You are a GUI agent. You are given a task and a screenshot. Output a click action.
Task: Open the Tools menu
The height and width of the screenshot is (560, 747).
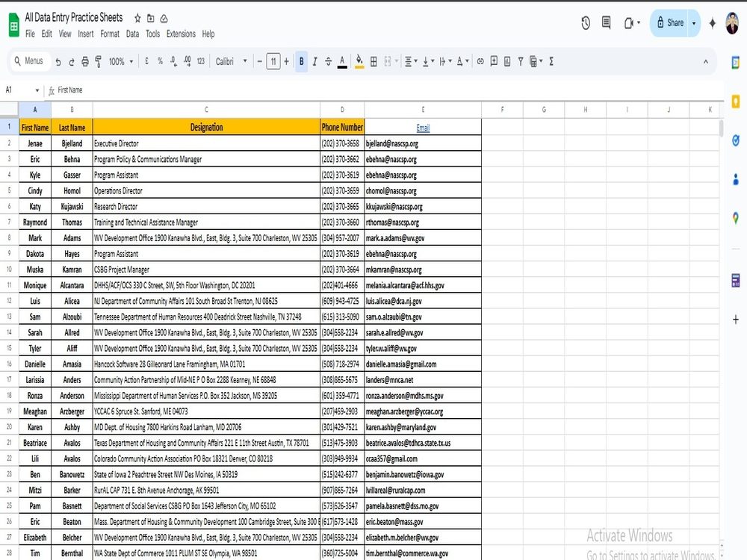[x=152, y=34]
